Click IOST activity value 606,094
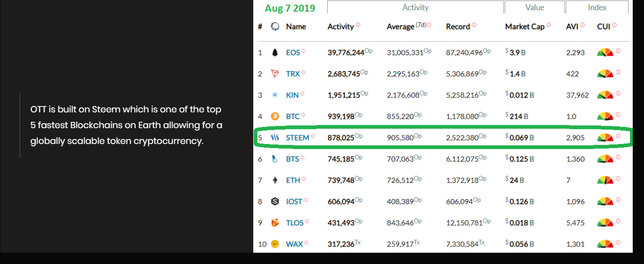The image size is (644, 264). 341,201
